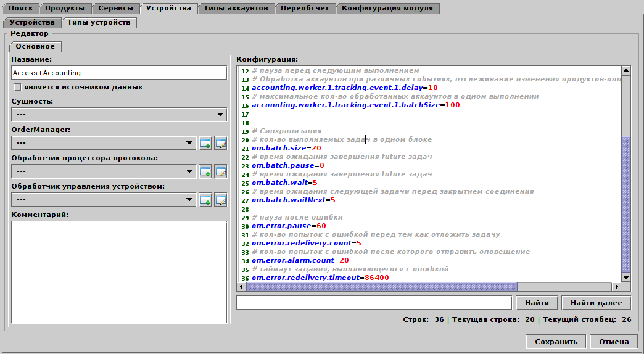Expand Обработчик управления устройством dropdown
Viewport: 644px width, 354px height.
click(104, 200)
